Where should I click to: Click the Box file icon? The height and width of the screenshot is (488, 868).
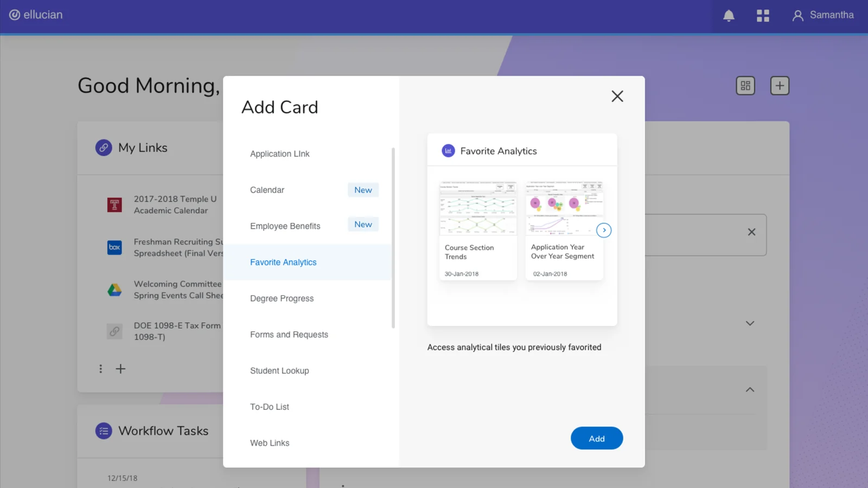pyautogui.click(x=114, y=247)
